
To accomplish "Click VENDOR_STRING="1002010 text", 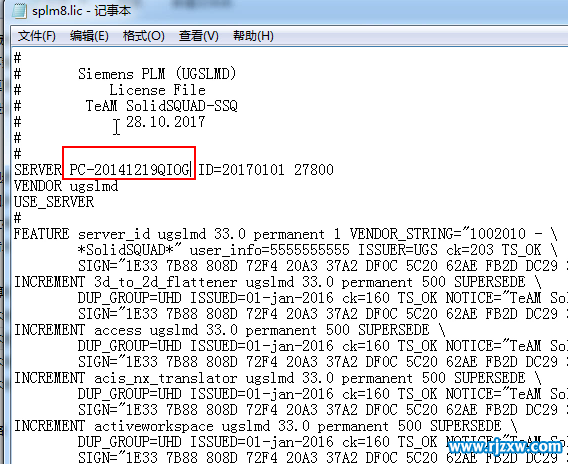I will coord(438,234).
